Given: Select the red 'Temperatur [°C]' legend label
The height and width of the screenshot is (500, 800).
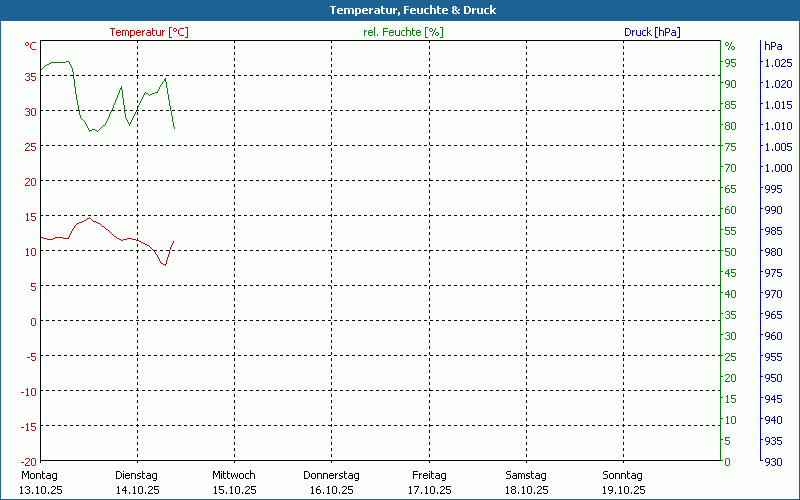Looking at the screenshot, I should [x=149, y=32].
